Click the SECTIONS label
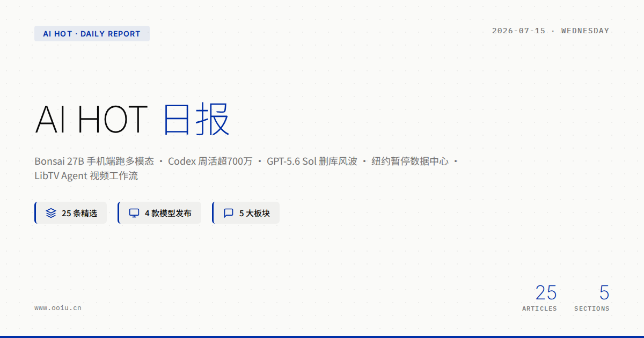 (592, 308)
